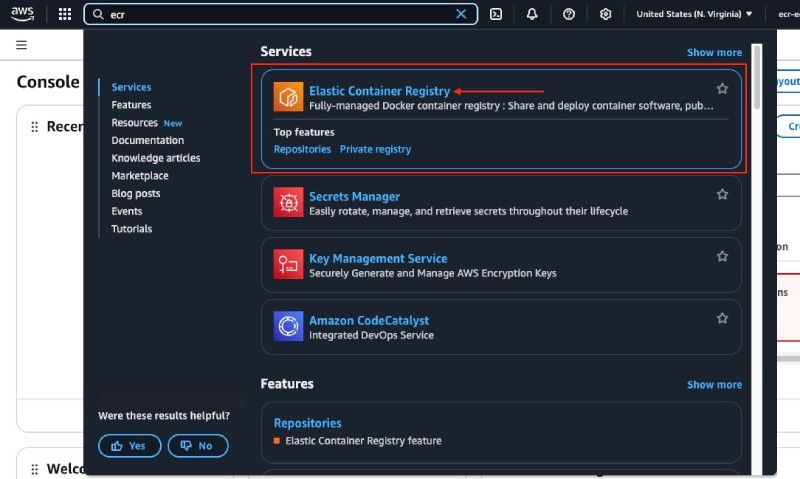
Task: Favorite Secrets Manager with star
Action: [x=722, y=194]
